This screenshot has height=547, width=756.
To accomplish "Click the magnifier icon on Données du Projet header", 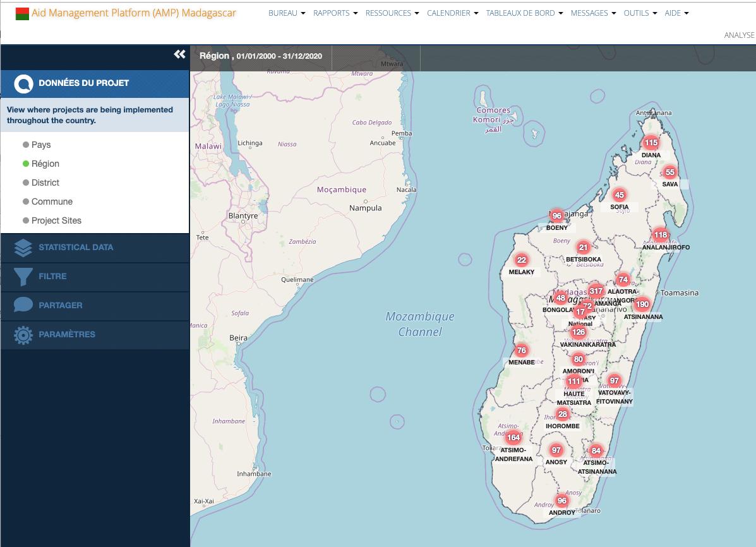I will [x=23, y=83].
